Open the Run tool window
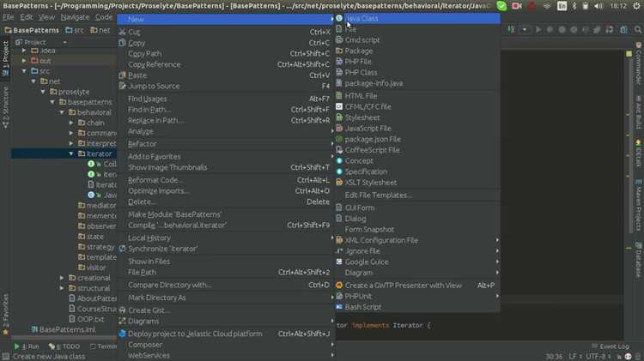644x361 pixels. pyautogui.click(x=27, y=346)
